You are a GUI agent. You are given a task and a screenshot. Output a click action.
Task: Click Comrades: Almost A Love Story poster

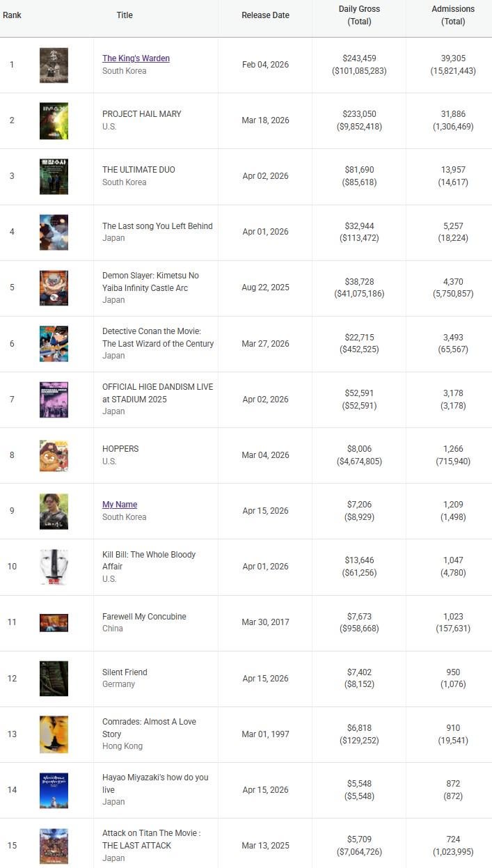point(54,734)
